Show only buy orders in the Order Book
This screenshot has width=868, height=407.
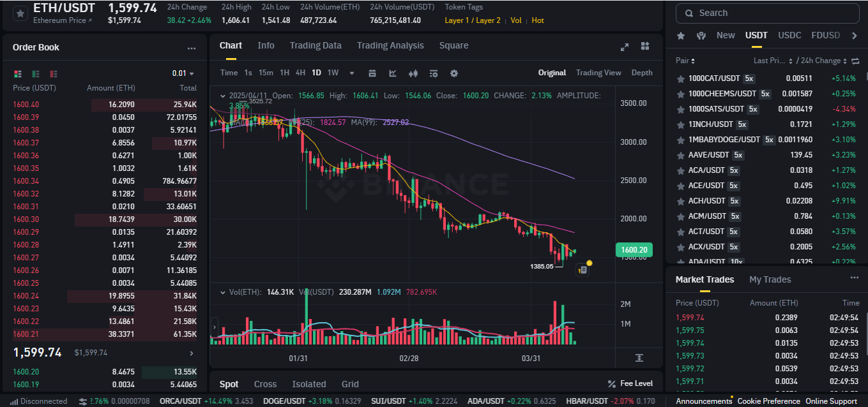(x=35, y=73)
